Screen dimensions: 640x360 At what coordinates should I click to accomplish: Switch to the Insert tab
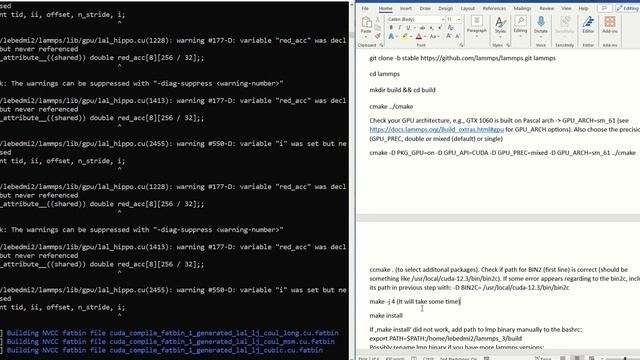(x=406, y=8)
